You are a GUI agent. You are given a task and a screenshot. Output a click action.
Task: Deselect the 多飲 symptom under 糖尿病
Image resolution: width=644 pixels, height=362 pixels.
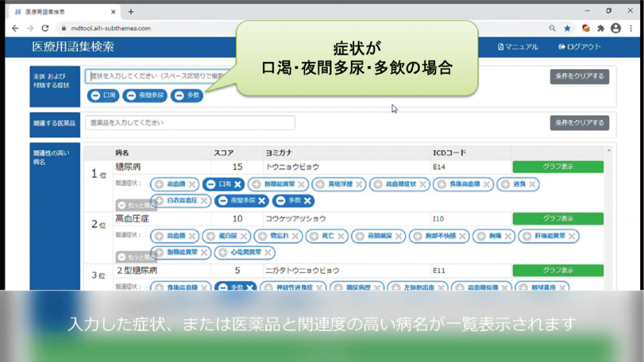[x=281, y=201]
